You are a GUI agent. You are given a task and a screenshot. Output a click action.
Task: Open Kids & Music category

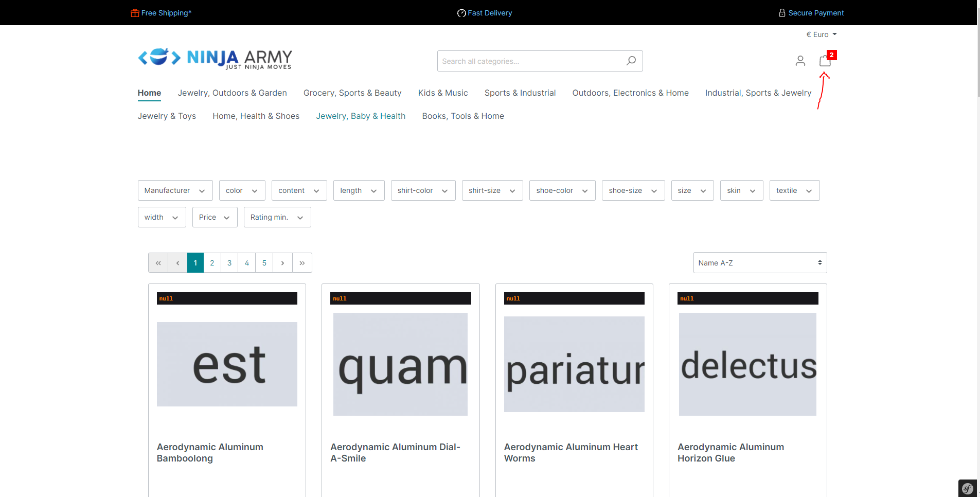(x=443, y=93)
